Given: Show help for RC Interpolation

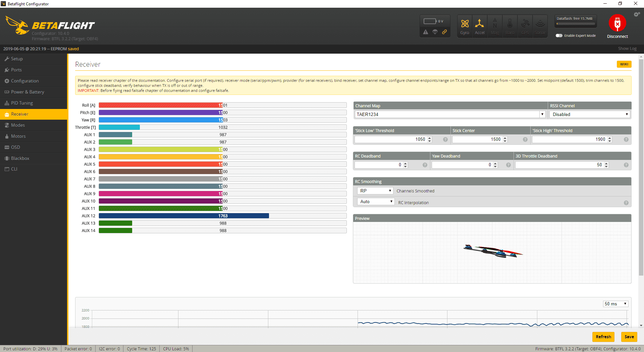Looking at the screenshot, I should (x=626, y=203).
